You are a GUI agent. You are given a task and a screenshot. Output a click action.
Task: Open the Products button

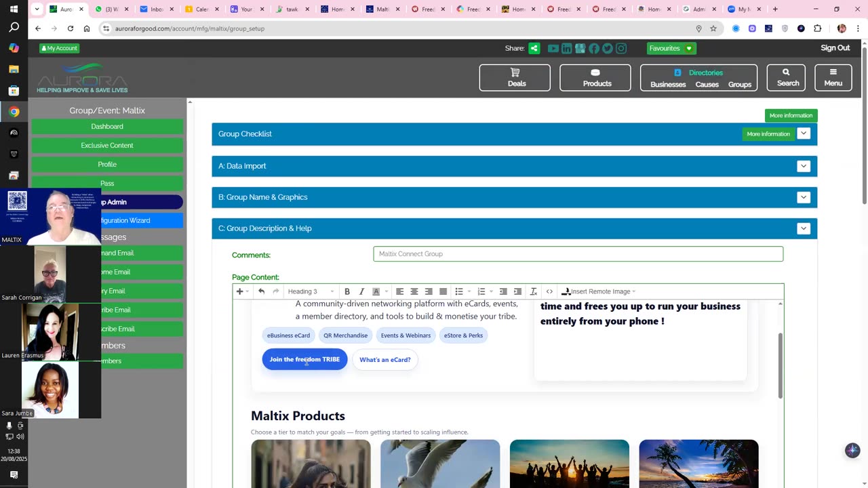[x=595, y=78]
